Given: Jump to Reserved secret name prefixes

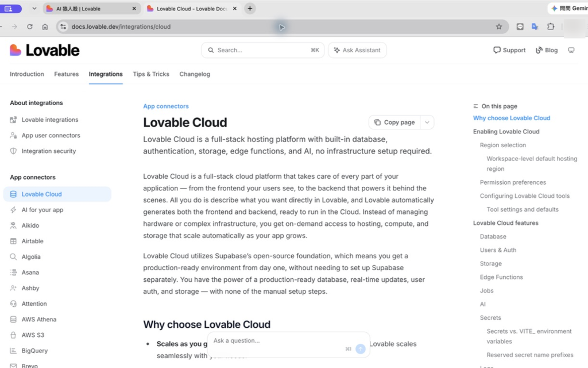Looking at the screenshot, I should 530,355.
